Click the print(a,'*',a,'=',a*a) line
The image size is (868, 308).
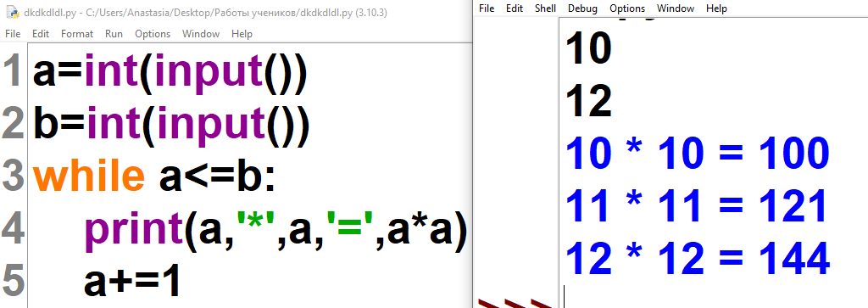[276, 230]
